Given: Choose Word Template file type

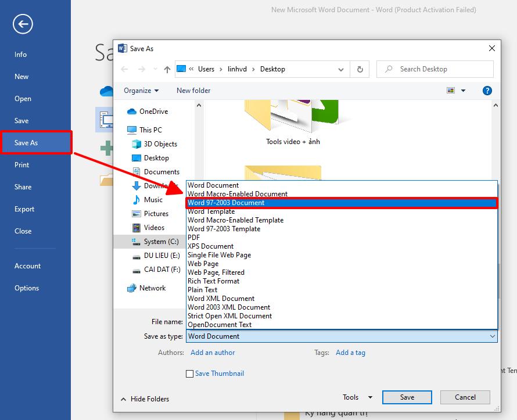Looking at the screenshot, I should coord(342,211).
